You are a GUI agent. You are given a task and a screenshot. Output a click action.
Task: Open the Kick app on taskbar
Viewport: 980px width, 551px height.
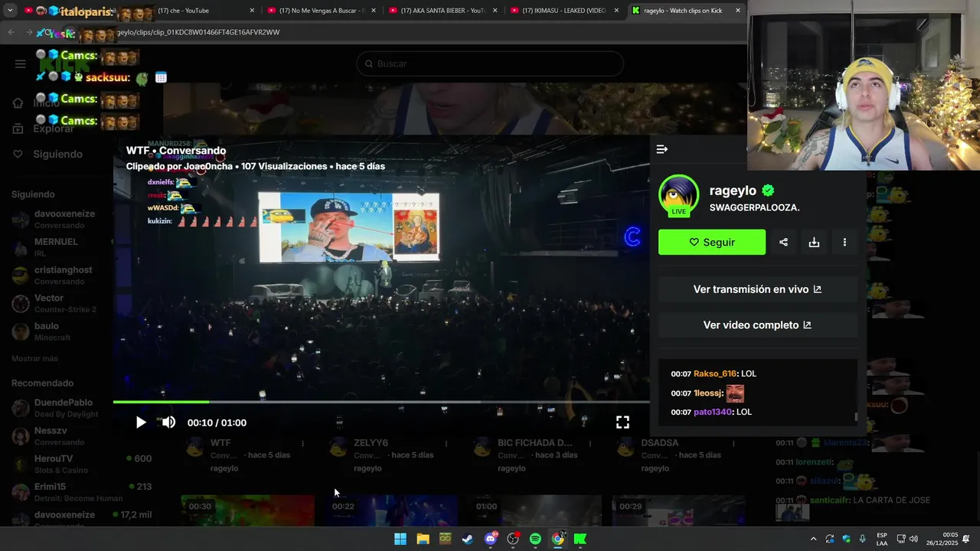click(580, 539)
